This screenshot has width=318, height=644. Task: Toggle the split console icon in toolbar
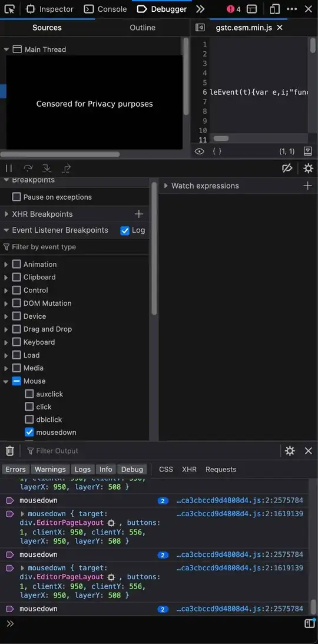(252, 9)
